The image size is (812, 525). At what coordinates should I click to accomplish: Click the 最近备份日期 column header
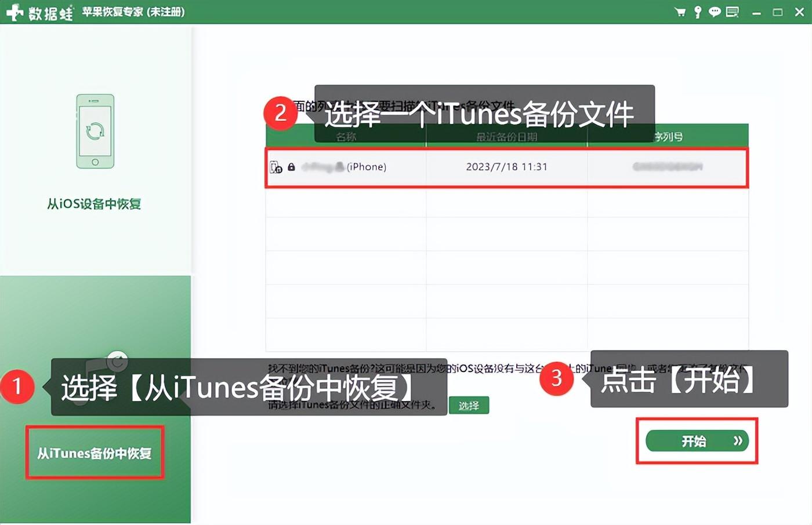(506, 136)
